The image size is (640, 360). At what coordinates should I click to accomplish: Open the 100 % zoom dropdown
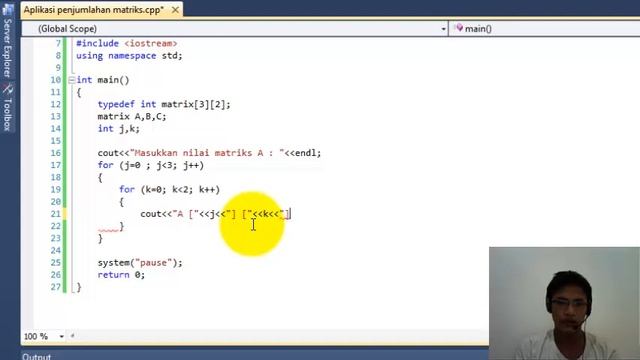click(61, 336)
